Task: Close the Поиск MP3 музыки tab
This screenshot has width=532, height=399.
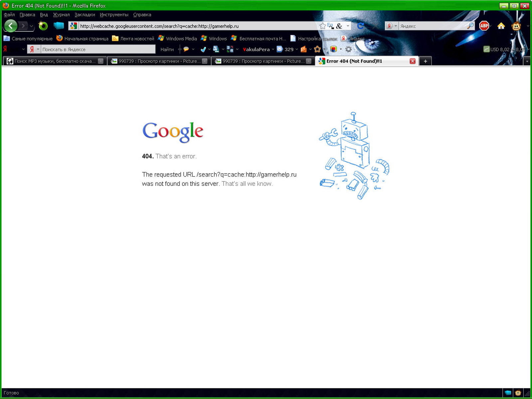Action: coord(100,61)
